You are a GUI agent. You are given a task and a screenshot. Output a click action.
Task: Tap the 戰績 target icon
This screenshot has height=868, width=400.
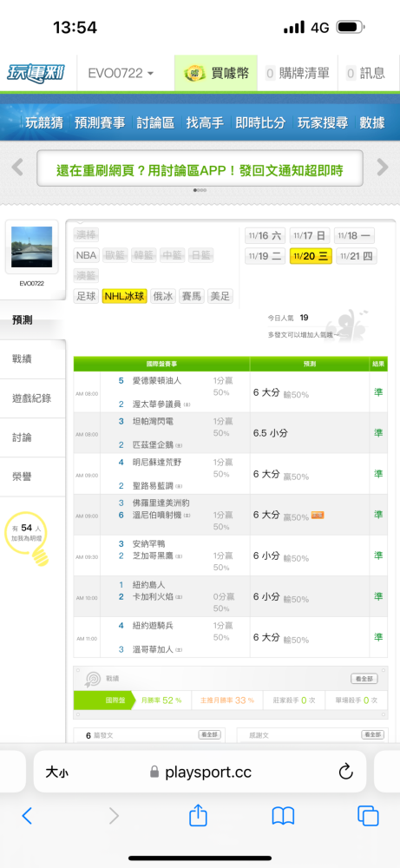[92, 679]
